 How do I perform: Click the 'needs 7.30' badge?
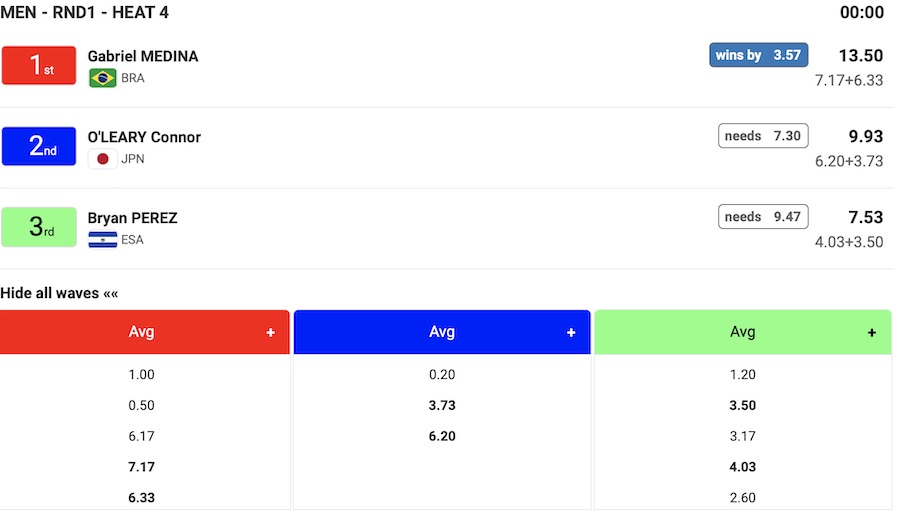coord(762,136)
